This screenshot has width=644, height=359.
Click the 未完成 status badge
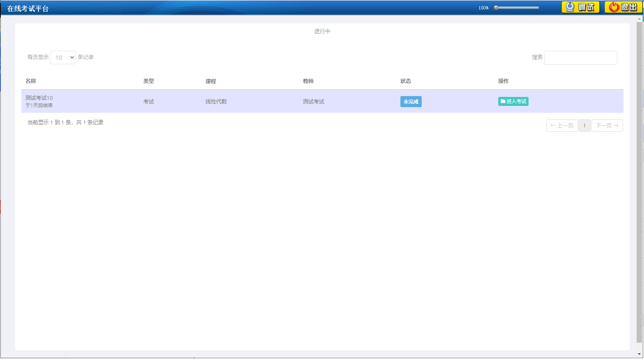click(411, 101)
